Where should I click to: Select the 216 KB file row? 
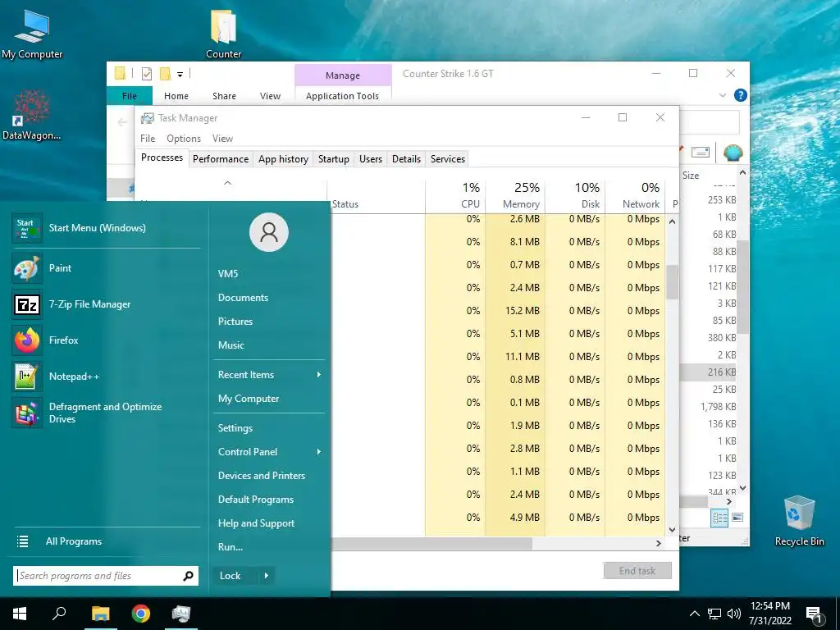709,372
